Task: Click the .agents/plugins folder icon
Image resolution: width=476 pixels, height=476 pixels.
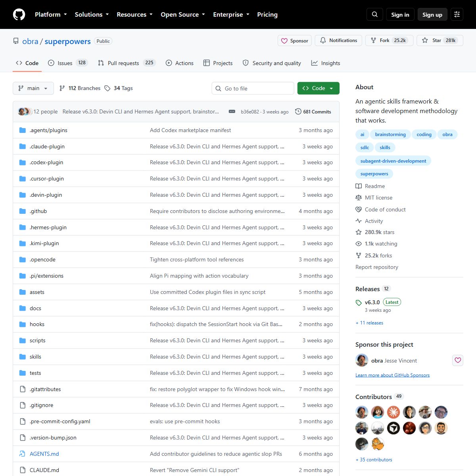Action: tap(23, 130)
